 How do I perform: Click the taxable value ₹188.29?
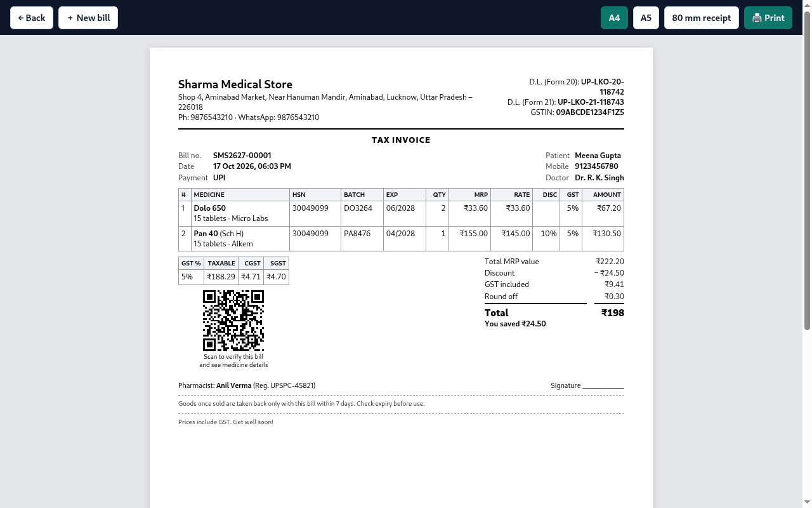pos(221,277)
